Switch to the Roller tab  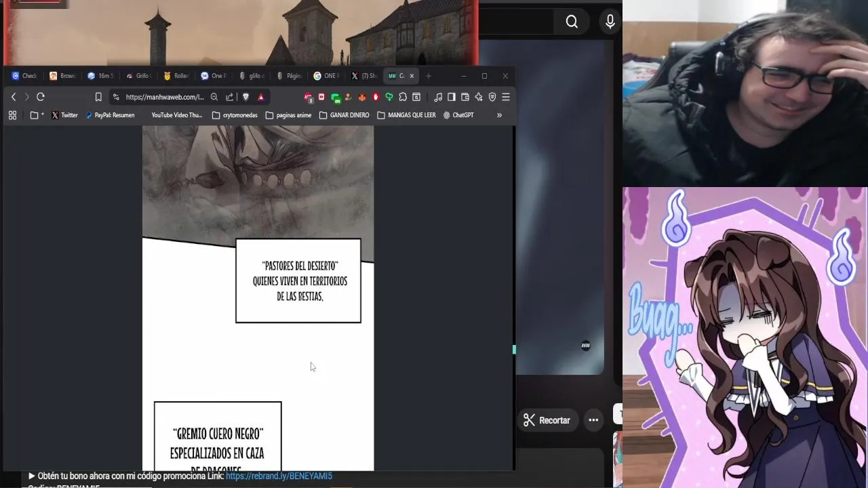pos(176,76)
